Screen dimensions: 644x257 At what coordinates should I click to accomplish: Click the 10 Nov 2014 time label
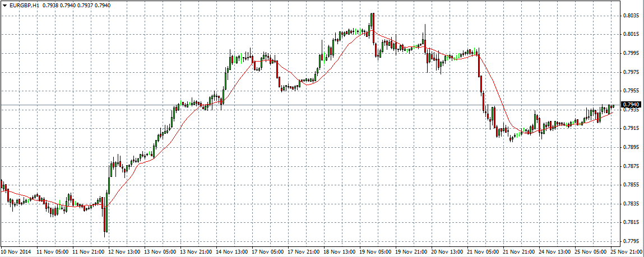pyautogui.click(x=15, y=252)
